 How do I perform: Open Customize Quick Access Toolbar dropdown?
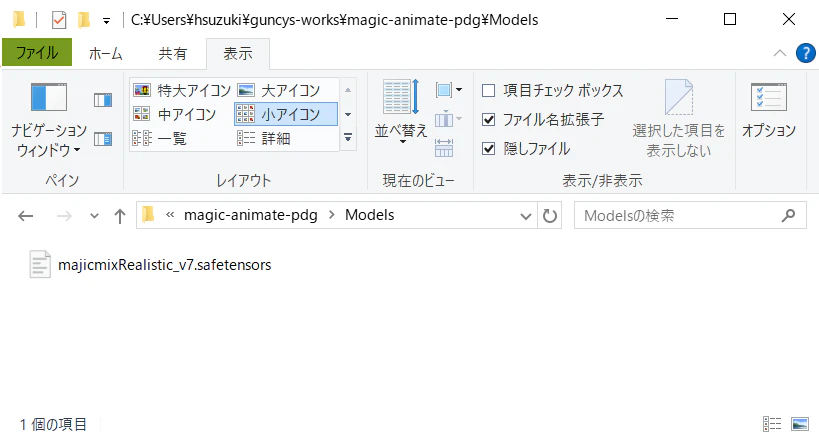[x=107, y=21]
